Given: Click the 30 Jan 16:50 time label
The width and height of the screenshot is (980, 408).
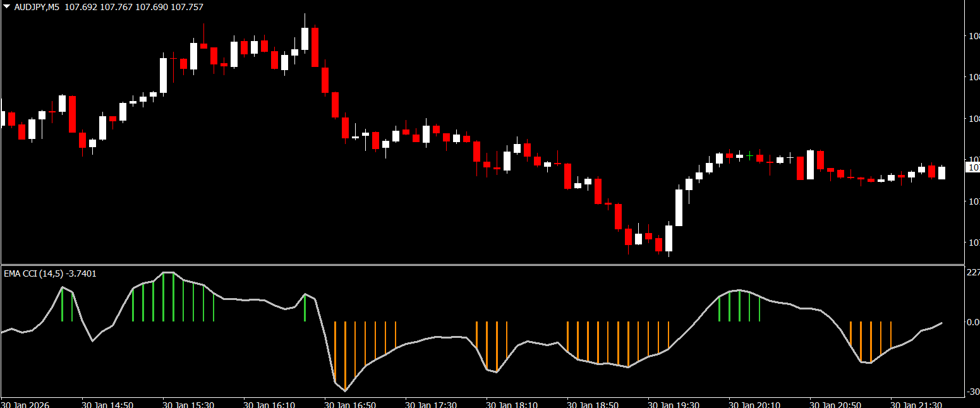Looking at the screenshot, I should (x=350, y=404).
